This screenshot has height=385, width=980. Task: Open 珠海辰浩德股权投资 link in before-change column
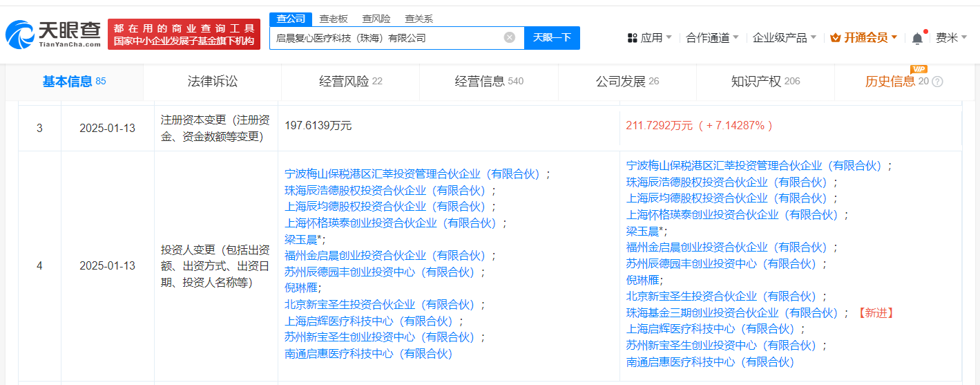(x=387, y=190)
